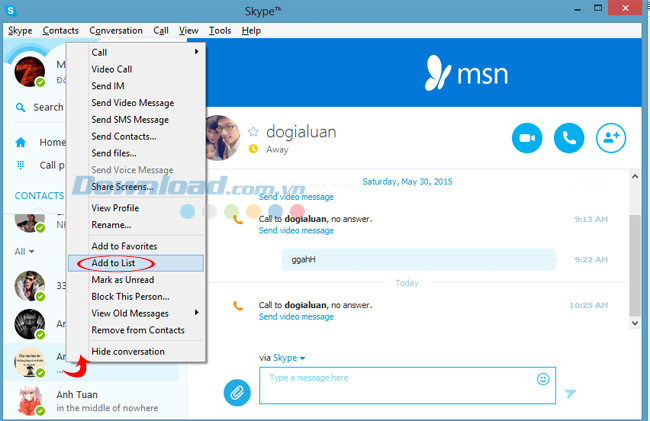The width and height of the screenshot is (650, 421).
Task: Open my profile avatar at top left
Action: [29, 71]
